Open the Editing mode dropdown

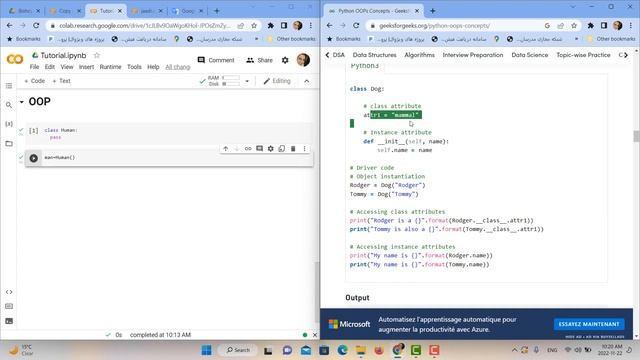pyautogui.click(x=277, y=81)
